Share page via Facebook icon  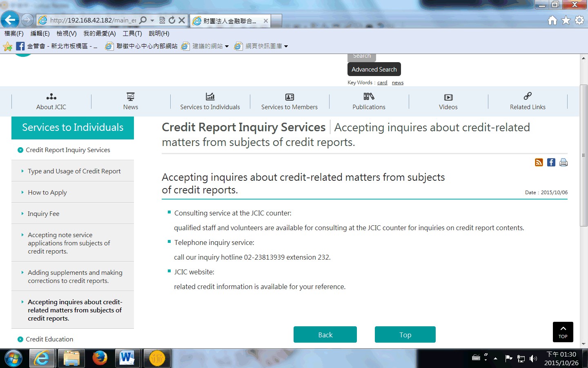click(551, 162)
